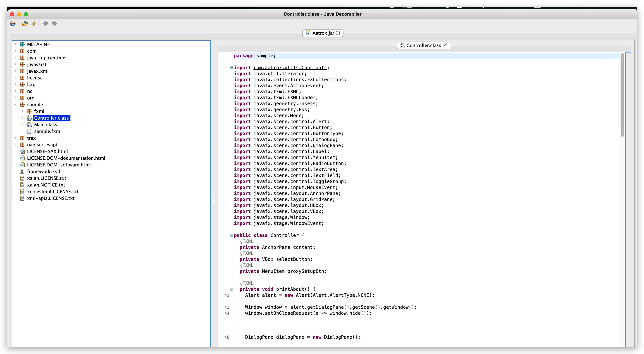Select the Aatrox.jar tab

pyautogui.click(x=323, y=33)
